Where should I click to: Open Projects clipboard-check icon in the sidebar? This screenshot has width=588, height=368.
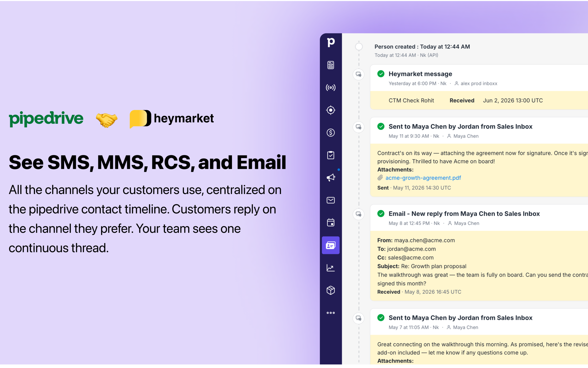pos(331,155)
